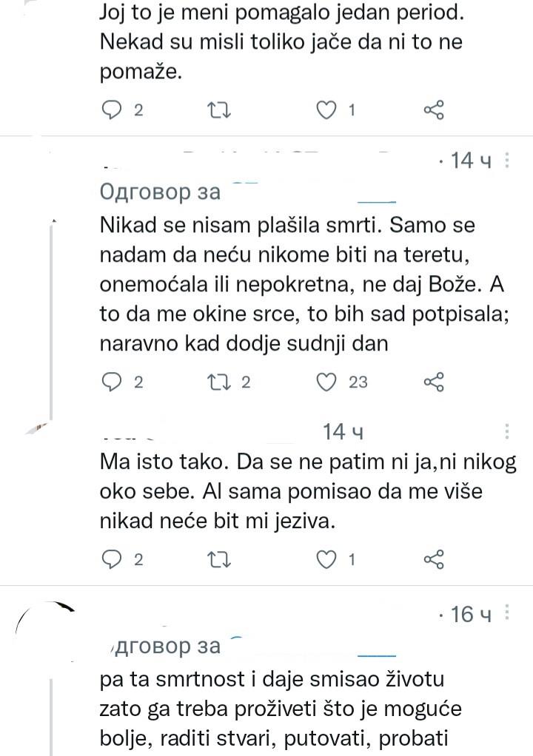
Task: Toggle like on the first comment
Action: tap(326, 109)
